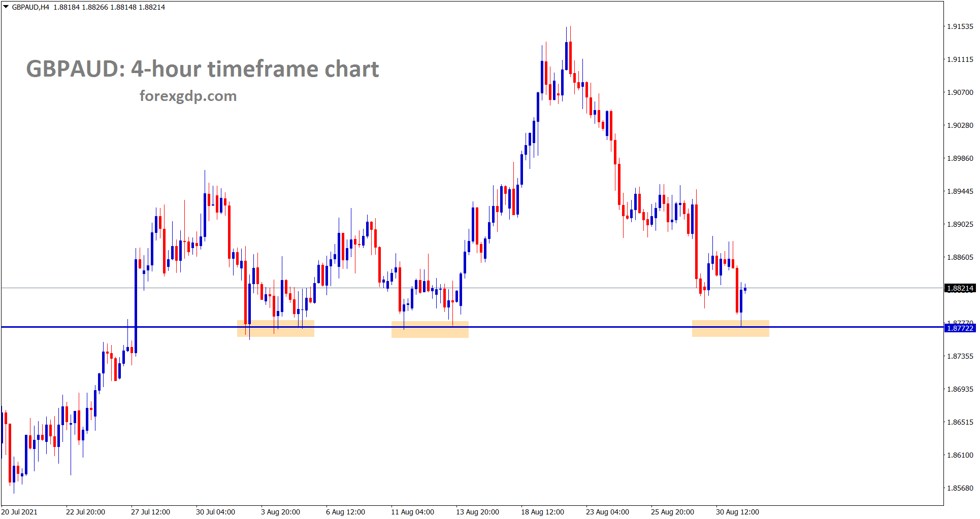This screenshot has width=980, height=519.
Task: Click the 22 Jul 20:00 time label
Action: pyautogui.click(x=85, y=512)
